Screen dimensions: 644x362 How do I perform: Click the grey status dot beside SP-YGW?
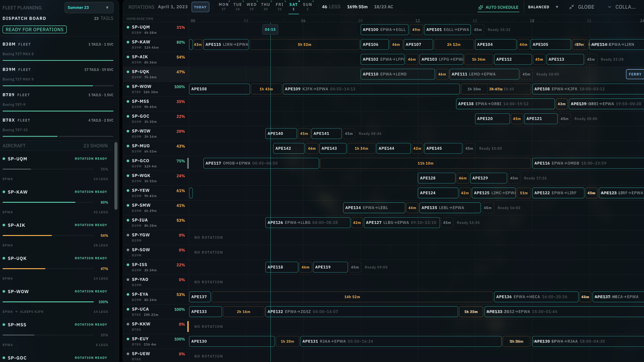(128, 235)
